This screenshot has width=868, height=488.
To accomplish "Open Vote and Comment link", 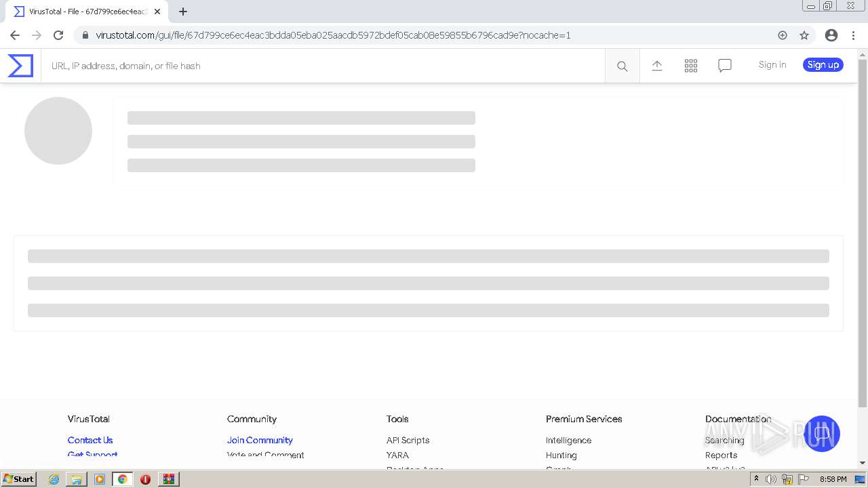I will [265, 455].
